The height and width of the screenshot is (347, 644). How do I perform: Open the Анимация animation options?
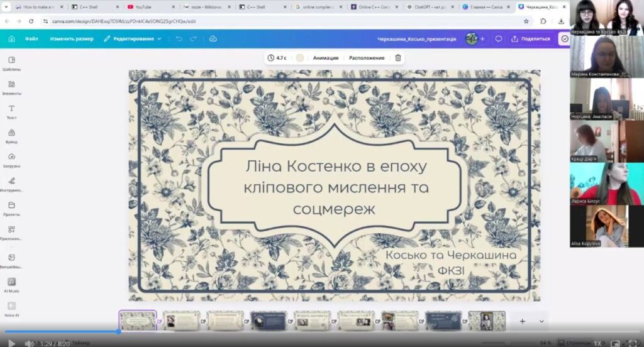pos(326,58)
